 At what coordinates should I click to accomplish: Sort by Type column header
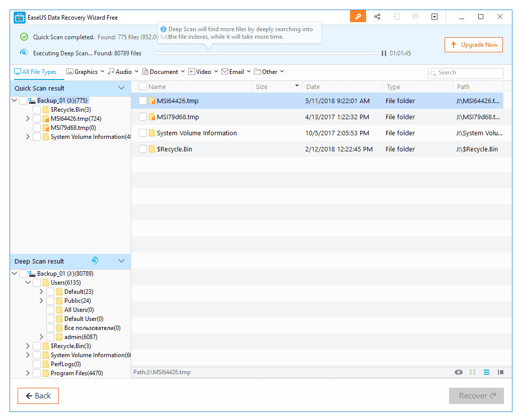point(418,87)
